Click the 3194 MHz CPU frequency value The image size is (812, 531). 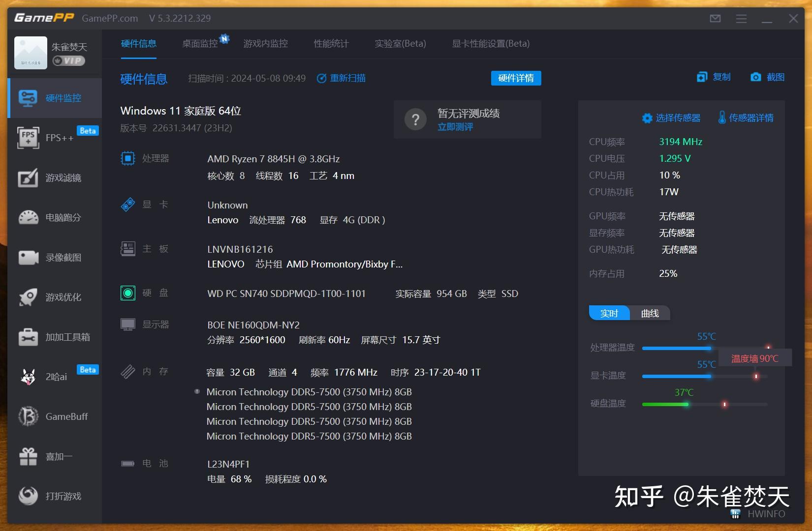[681, 142]
